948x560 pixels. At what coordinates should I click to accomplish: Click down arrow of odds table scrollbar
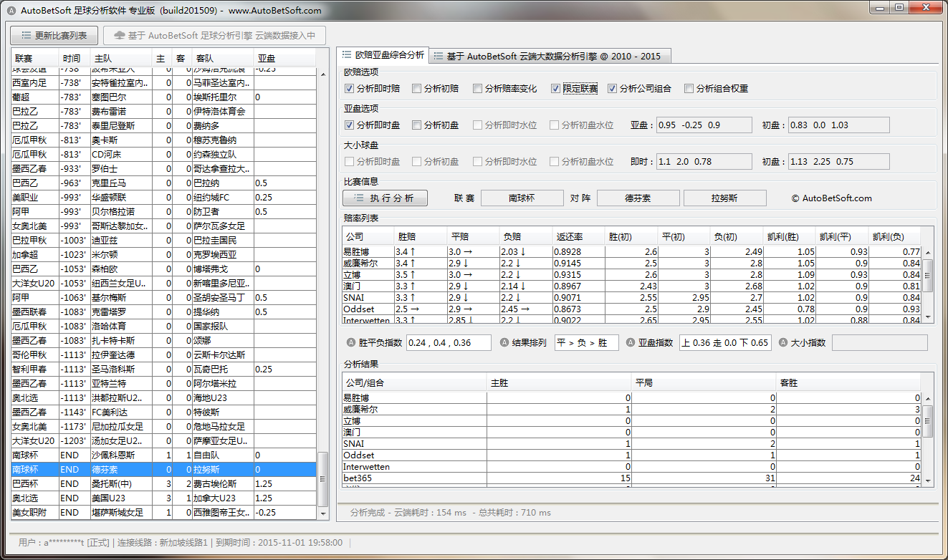pos(927,317)
